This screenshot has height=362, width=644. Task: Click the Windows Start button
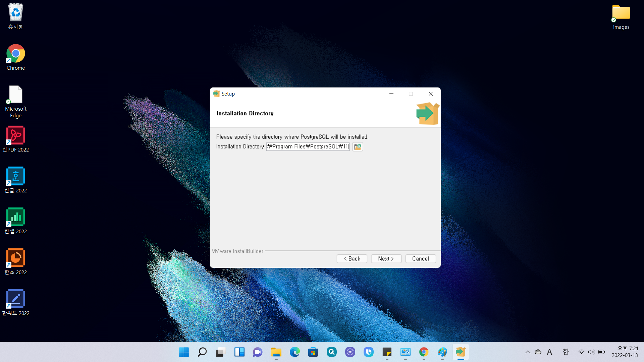(184, 352)
